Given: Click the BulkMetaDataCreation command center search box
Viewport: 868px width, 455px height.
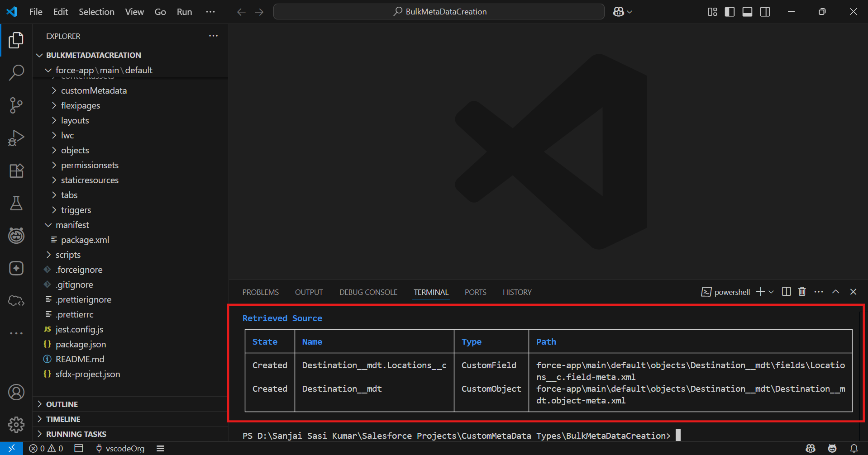Looking at the screenshot, I should (439, 12).
